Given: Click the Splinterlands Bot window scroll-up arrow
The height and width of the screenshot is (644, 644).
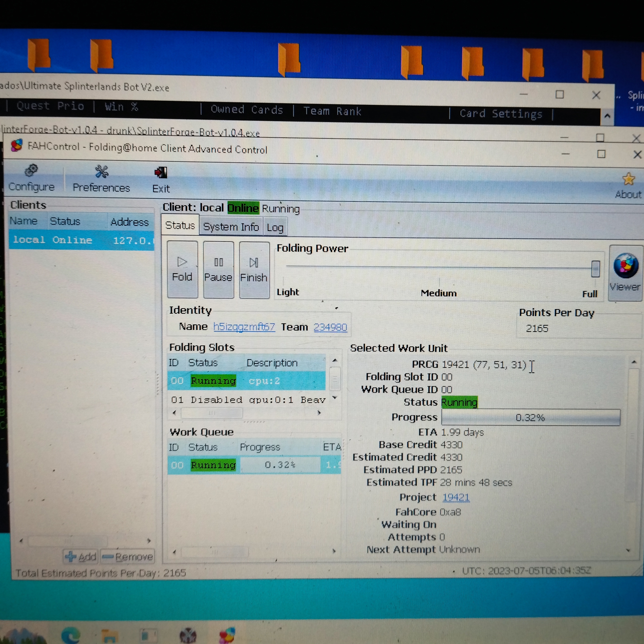Looking at the screenshot, I should pyautogui.click(x=607, y=116).
